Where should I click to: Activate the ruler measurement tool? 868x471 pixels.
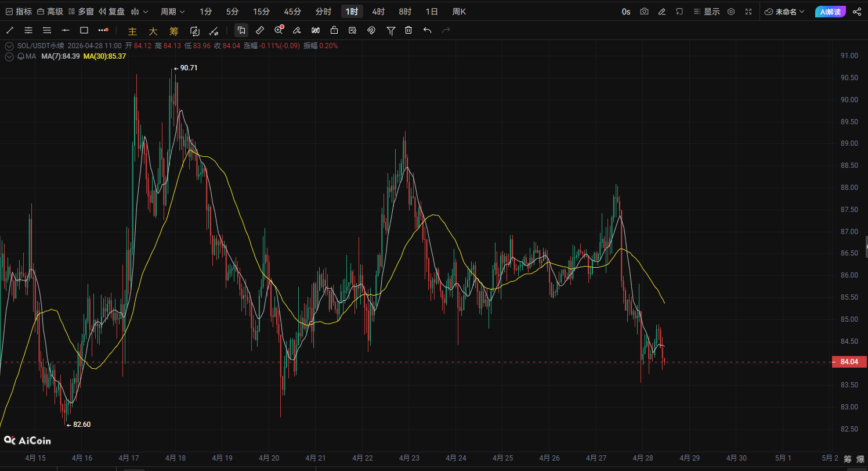click(x=260, y=30)
